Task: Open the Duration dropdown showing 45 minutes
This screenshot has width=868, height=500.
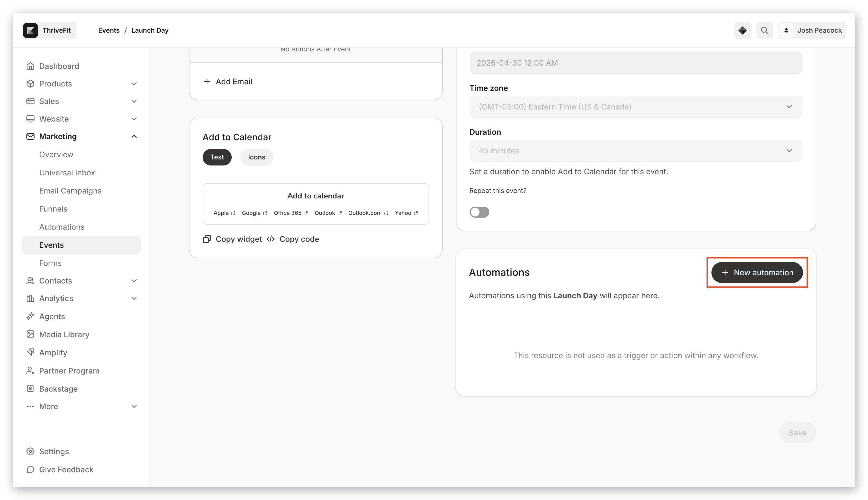Action: point(636,150)
